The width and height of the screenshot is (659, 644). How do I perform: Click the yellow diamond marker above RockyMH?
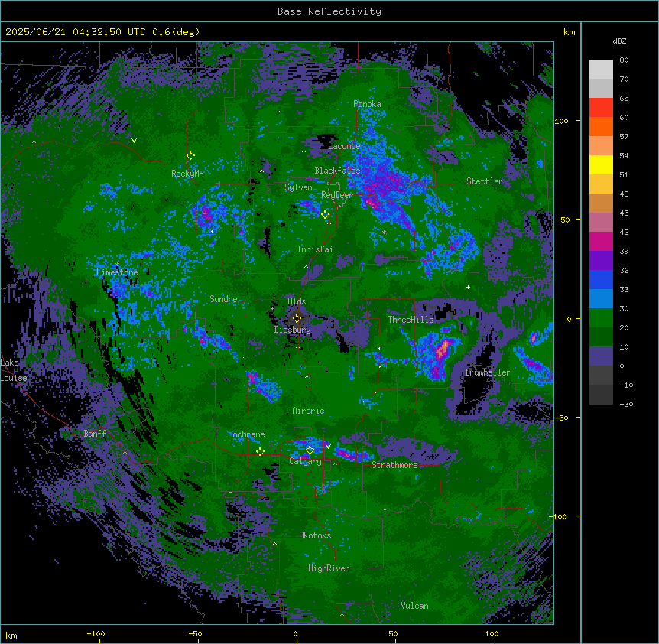pos(190,156)
